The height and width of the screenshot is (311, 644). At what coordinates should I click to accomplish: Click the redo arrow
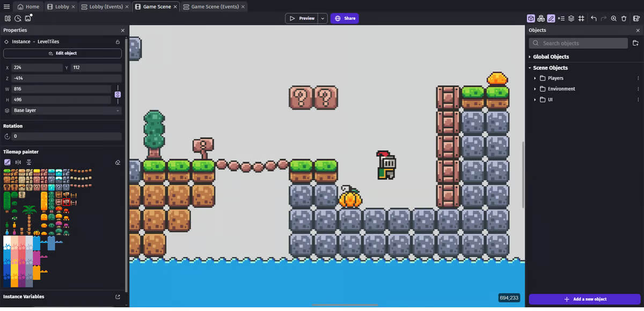point(604,18)
